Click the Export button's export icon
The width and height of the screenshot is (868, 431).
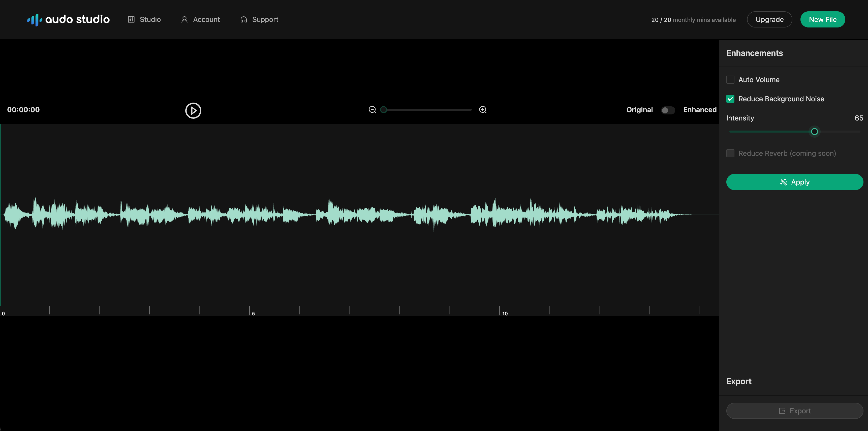[x=782, y=411]
